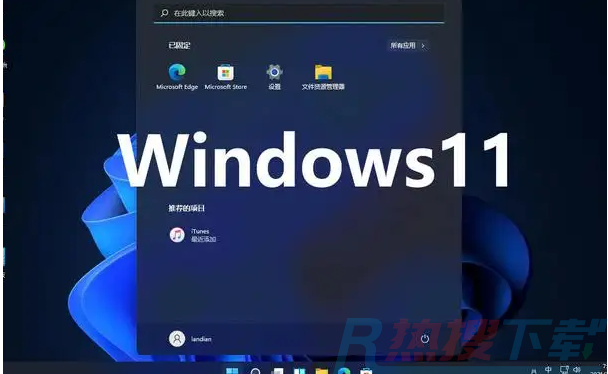Click the 已固定 pinned section heading
This screenshot has width=608, height=374.
click(x=179, y=45)
